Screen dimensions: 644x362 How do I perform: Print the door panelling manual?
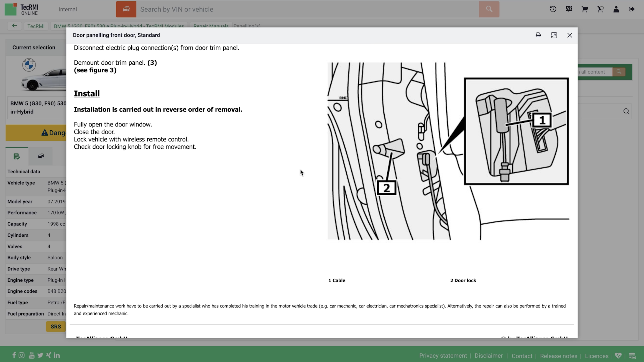coord(538,35)
